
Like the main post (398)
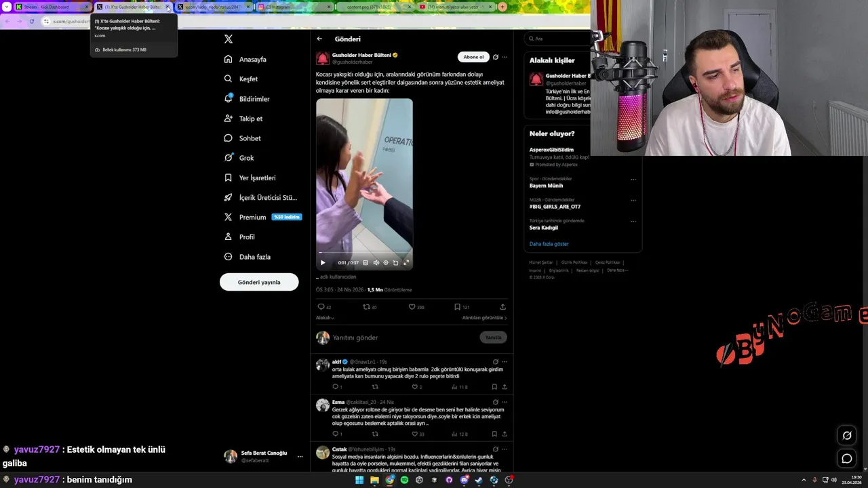pyautogui.click(x=416, y=307)
